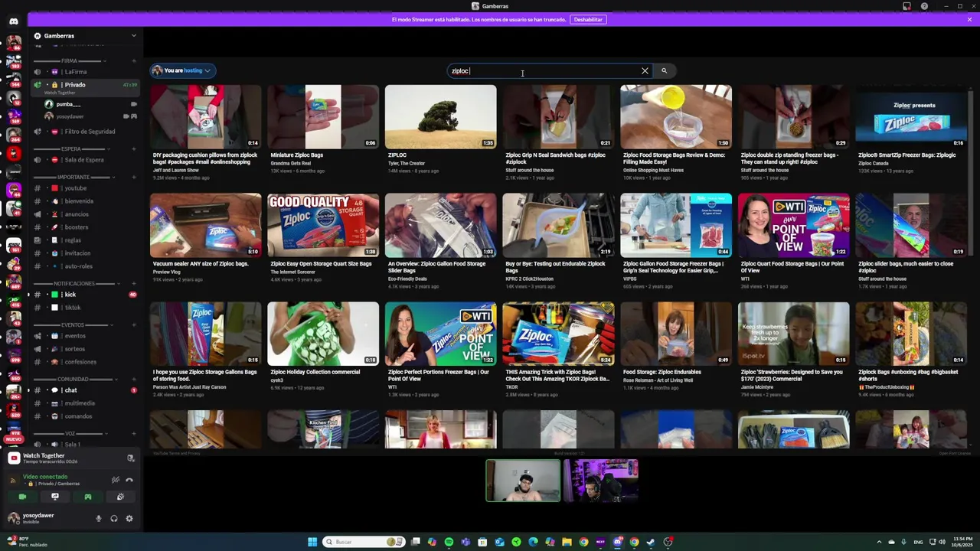The width and height of the screenshot is (980, 551).
Task: Open Vacuum sealer ANY size Ziploc video
Action: click(x=205, y=225)
